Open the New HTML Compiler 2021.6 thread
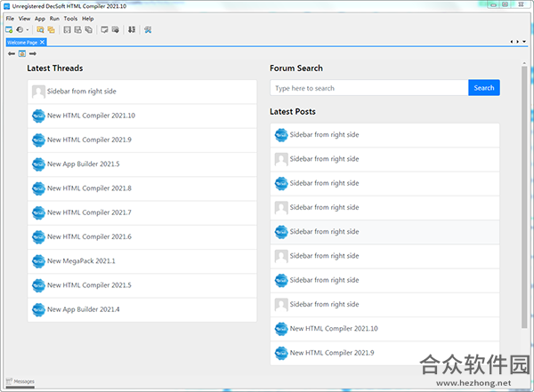This screenshot has height=392, width=534. pos(142,236)
